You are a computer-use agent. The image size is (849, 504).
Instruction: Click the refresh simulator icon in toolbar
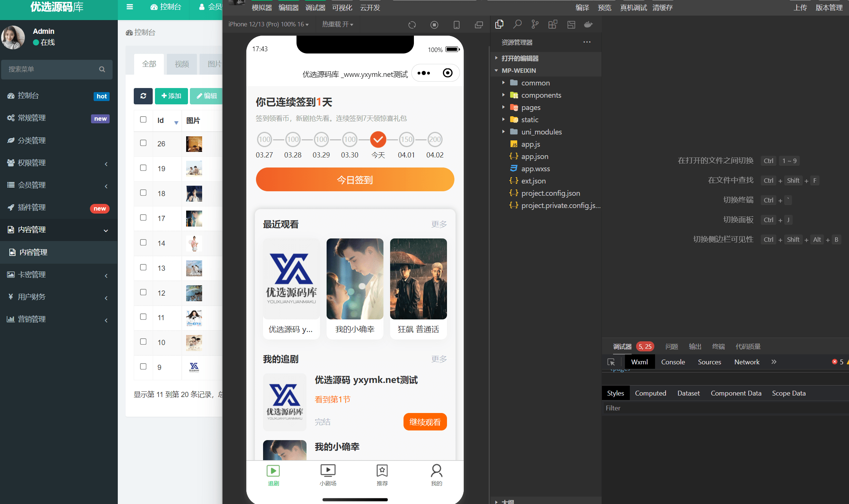coord(412,25)
